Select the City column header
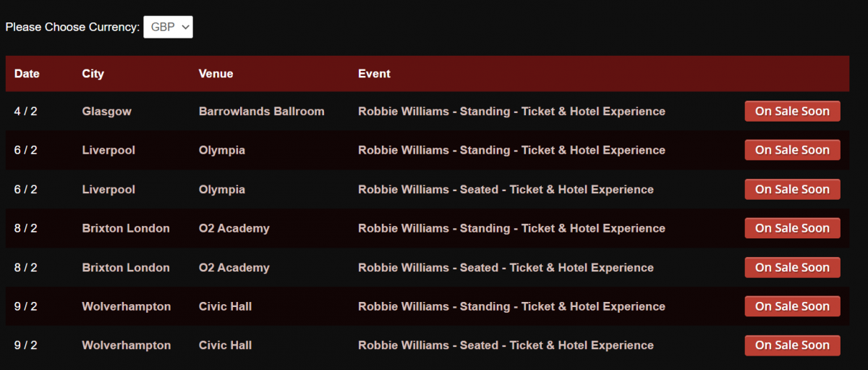This screenshot has height=370, width=868. pyautogui.click(x=93, y=74)
